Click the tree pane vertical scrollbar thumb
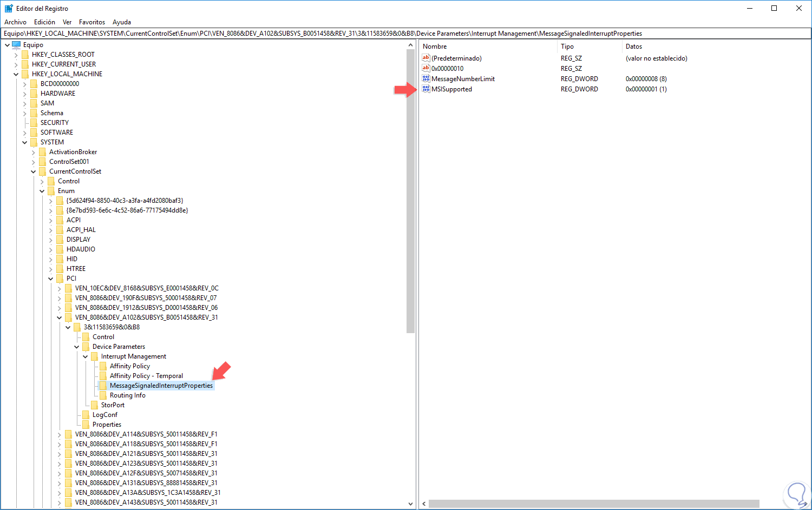 tap(410, 191)
